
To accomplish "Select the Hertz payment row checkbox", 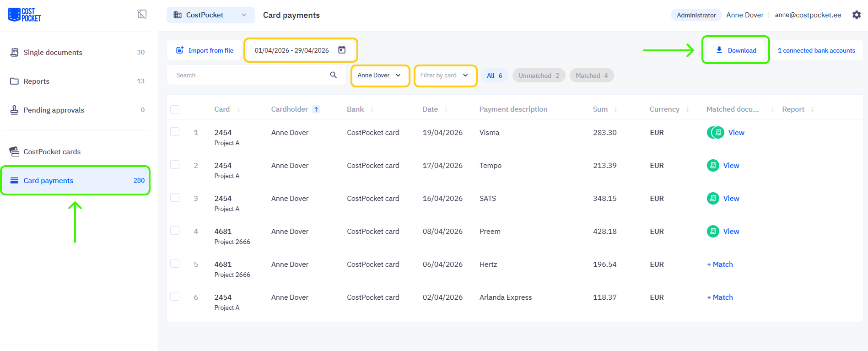I will pyautogui.click(x=175, y=263).
